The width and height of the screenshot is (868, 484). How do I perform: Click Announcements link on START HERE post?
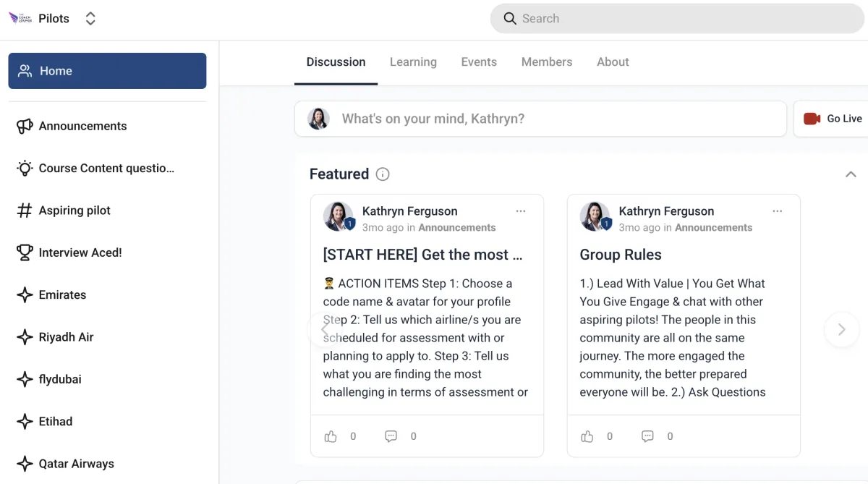pyautogui.click(x=457, y=228)
